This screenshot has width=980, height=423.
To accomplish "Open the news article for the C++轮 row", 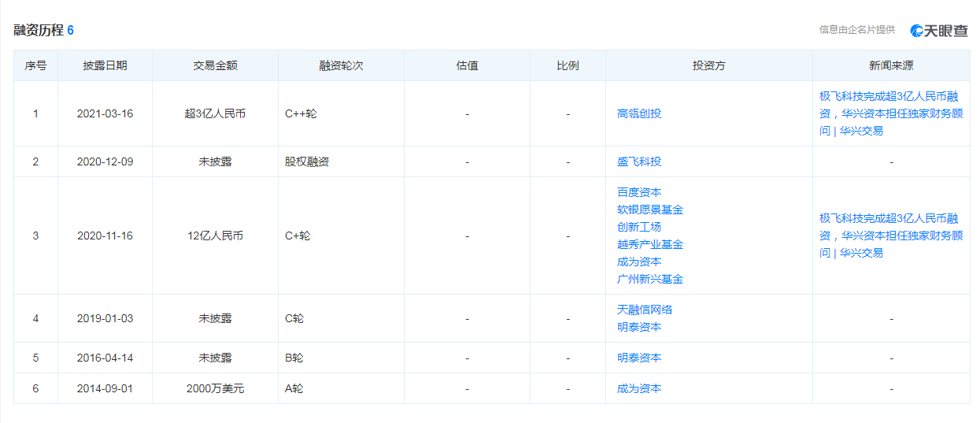I will point(890,113).
